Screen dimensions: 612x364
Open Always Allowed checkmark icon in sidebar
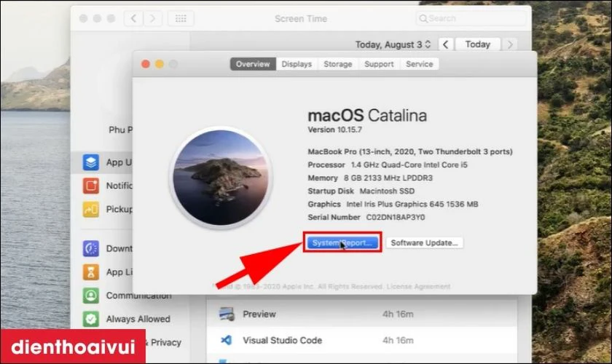[x=91, y=319]
